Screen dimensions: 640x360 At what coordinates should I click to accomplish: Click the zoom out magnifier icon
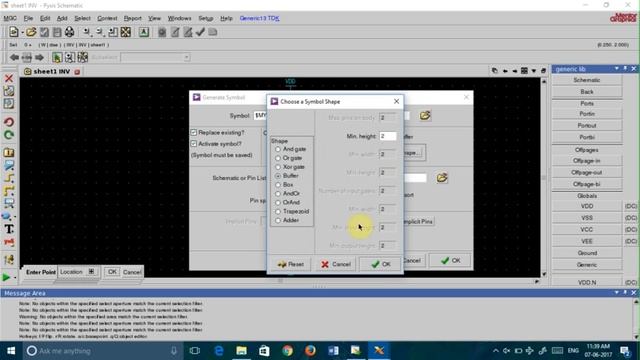point(100,32)
